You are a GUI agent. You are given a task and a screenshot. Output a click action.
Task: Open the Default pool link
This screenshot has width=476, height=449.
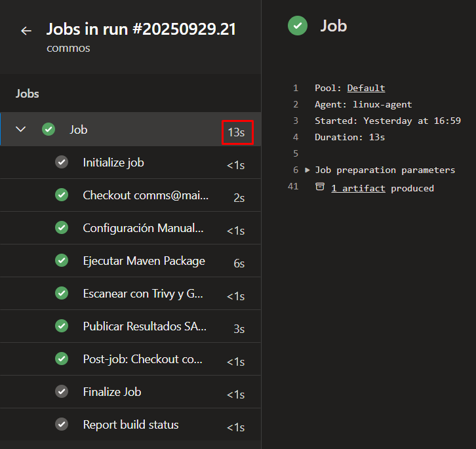point(366,88)
